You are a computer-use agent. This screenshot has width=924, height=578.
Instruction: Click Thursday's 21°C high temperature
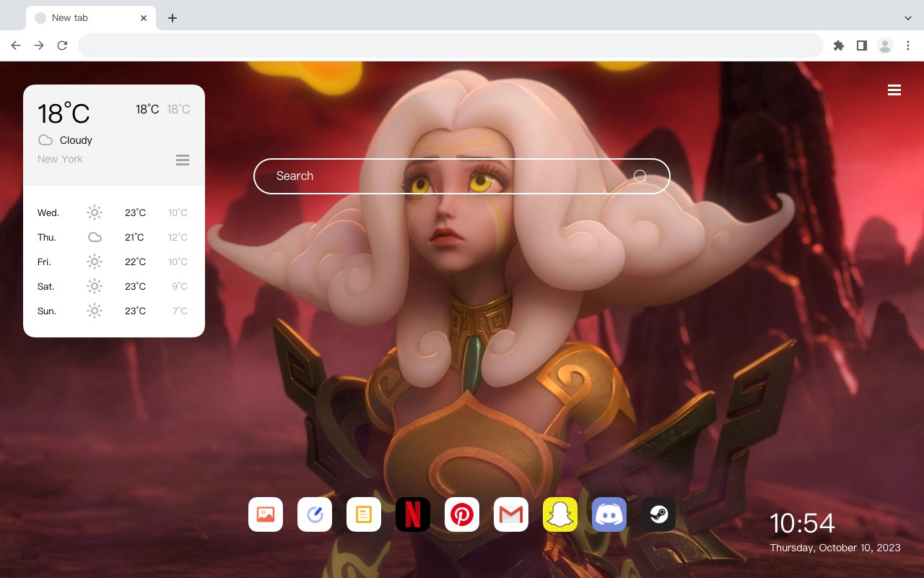point(135,237)
